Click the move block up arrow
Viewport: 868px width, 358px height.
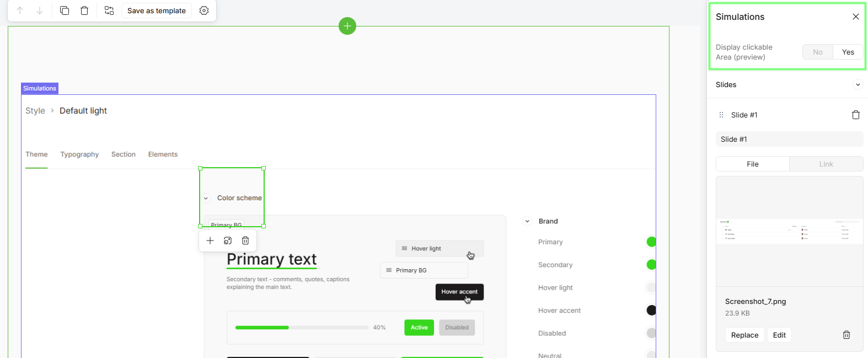20,10
